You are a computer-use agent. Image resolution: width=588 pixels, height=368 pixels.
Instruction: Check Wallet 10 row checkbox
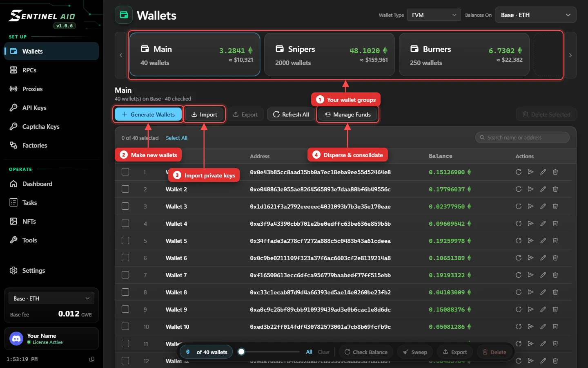(x=125, y=326)
